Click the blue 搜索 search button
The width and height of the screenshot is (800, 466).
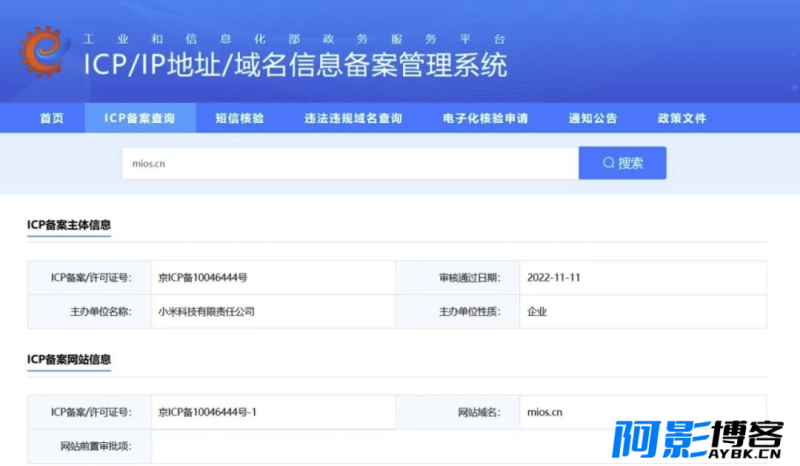622,163
